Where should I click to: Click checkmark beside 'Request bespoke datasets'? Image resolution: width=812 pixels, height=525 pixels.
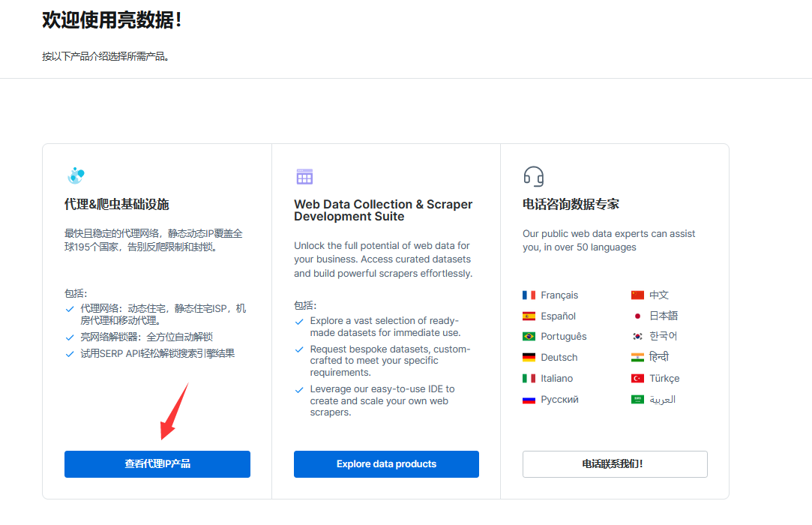[299, 349]
